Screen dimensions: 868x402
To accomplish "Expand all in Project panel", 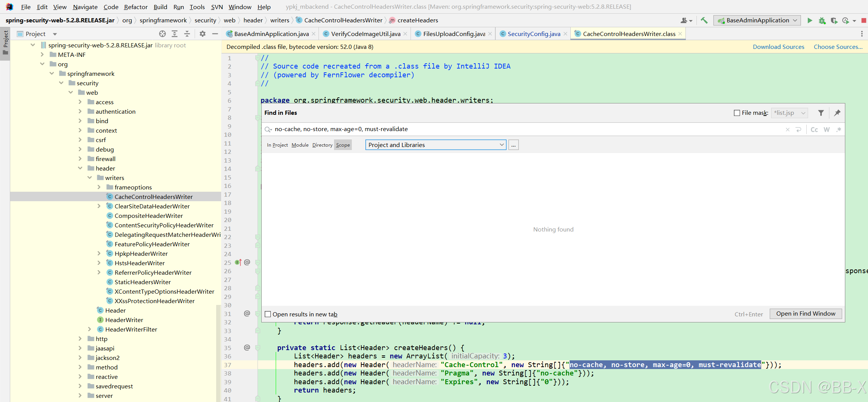I will click(175, 34).
